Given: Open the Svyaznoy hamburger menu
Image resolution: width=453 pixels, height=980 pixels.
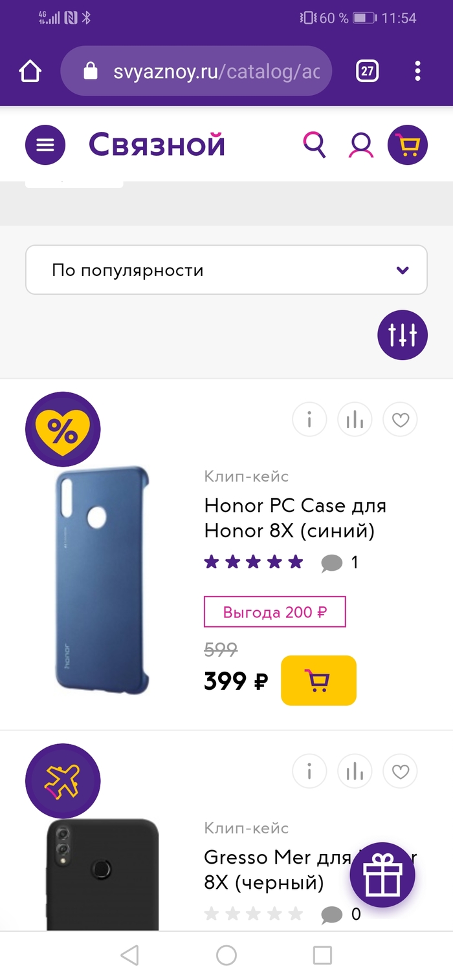Looking at the screenshot, I should coord(45,145).
